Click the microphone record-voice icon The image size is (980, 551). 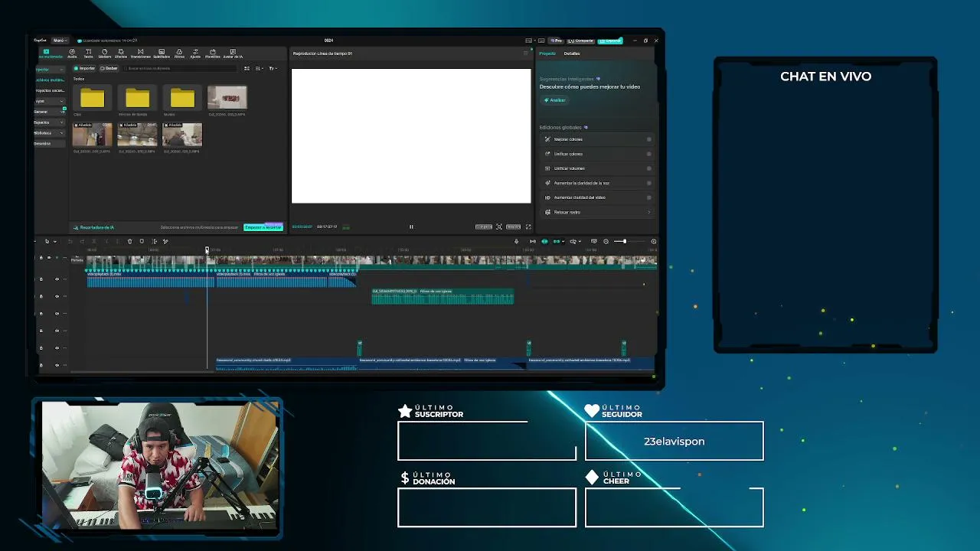(516, 241)
